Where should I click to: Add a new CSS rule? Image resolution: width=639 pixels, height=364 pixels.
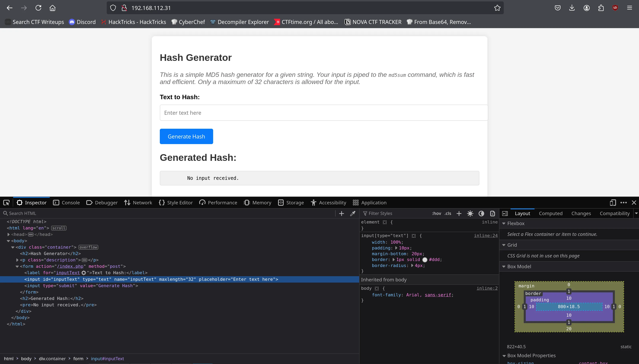pyautogui.click(x=459, y=213)
